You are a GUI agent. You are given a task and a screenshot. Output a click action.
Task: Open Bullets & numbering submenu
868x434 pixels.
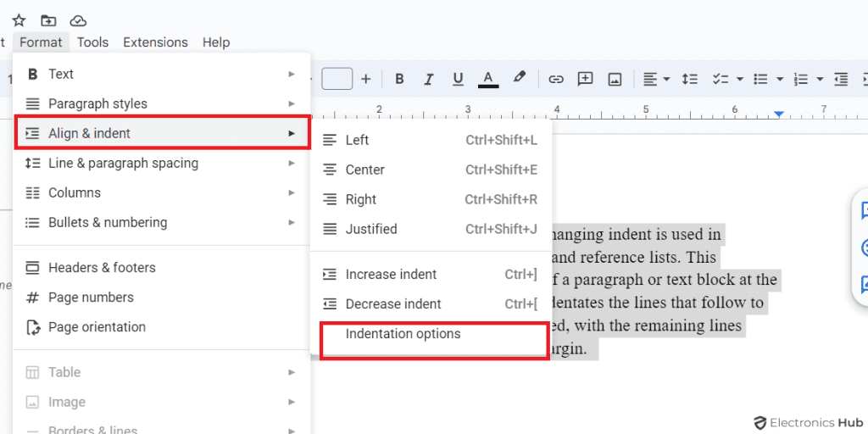pos(161,223)
